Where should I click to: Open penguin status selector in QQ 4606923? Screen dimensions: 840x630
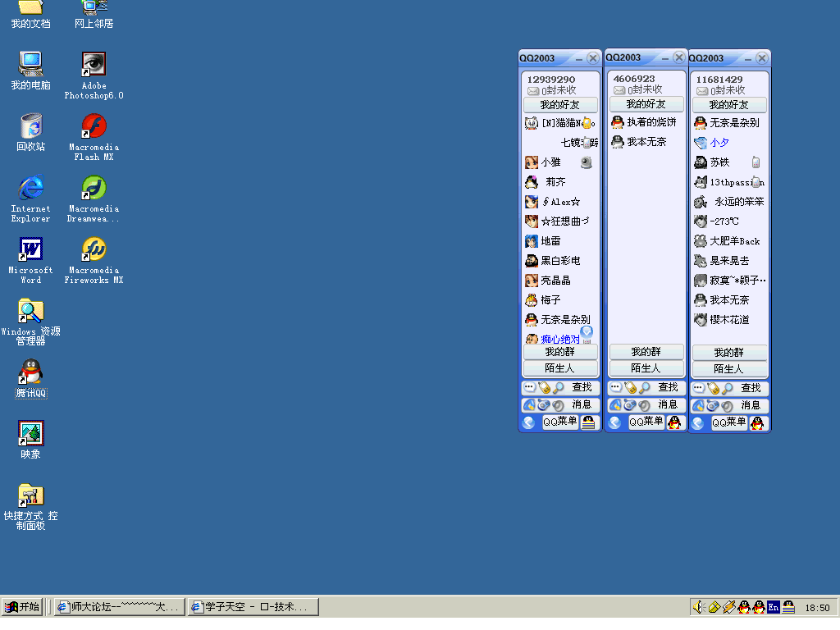point(675,422)
